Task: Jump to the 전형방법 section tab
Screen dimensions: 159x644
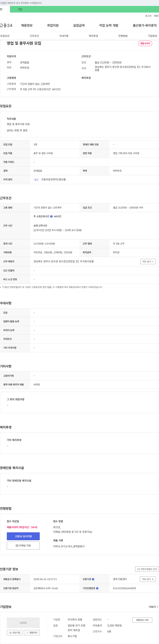Action: point(123,36)
